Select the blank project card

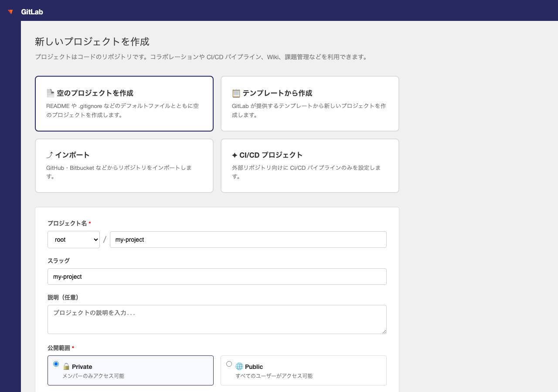(124, 104)
